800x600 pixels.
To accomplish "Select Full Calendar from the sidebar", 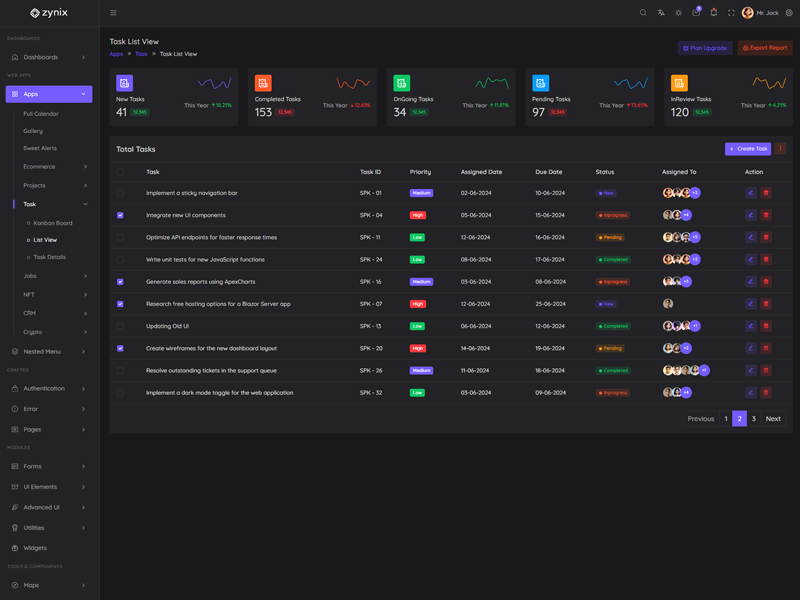I will coord(41,114).
